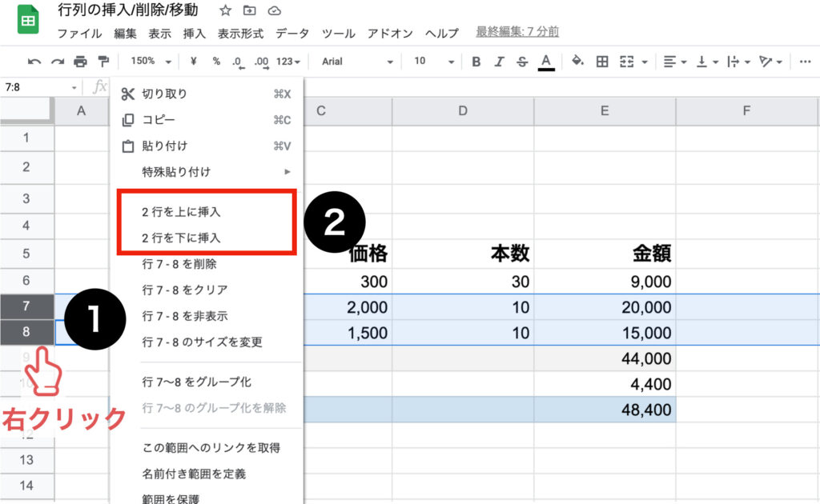Click the Copy icon in context menu

point(127,120)
